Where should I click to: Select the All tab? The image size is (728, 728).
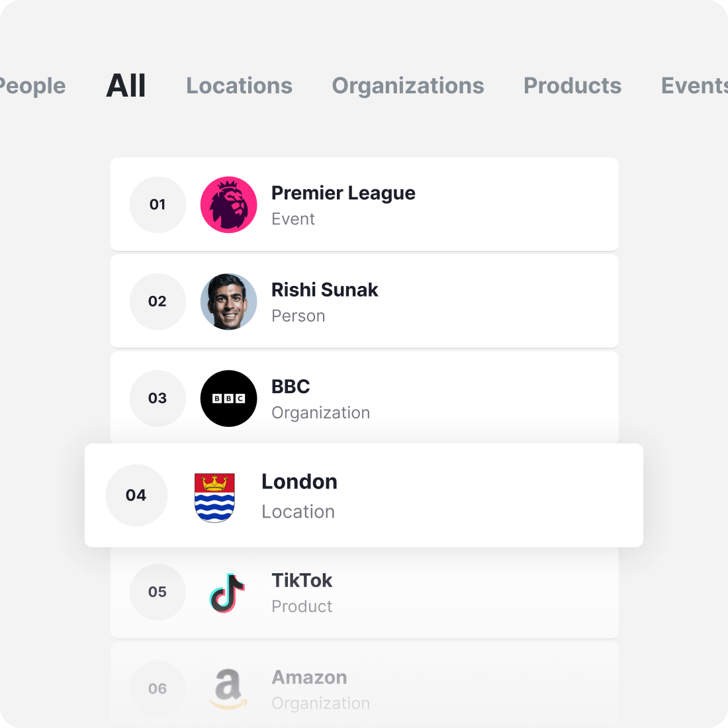click(126, 86)
